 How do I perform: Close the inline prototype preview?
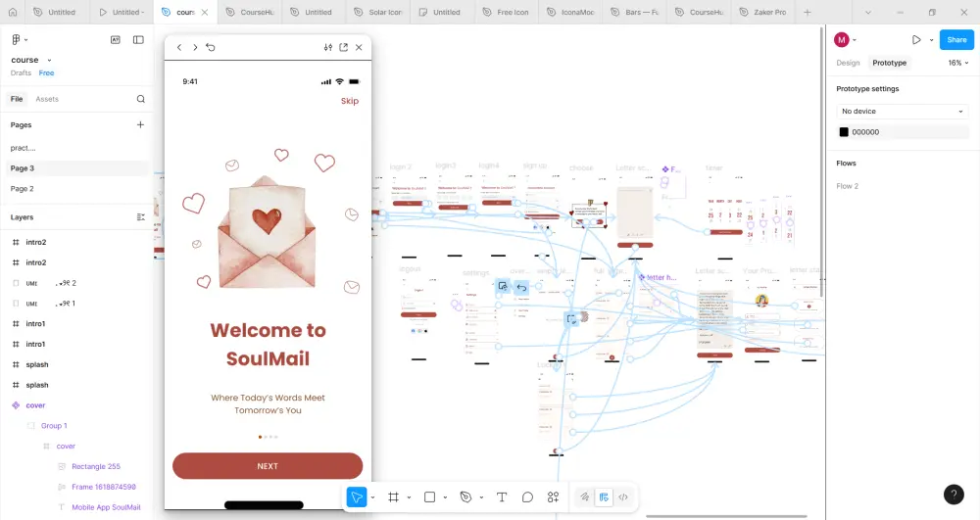pyautogui.click(x=359, y=47)
